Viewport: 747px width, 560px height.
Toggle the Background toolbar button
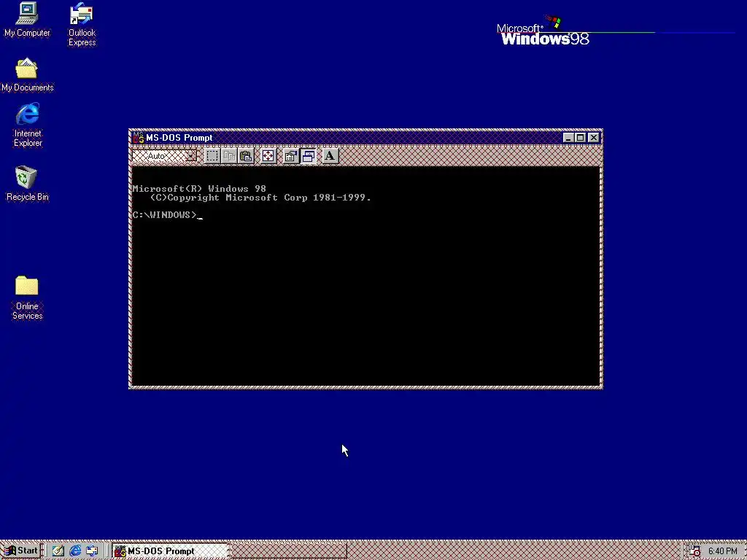pyautogui.click(x=308, y=156)
